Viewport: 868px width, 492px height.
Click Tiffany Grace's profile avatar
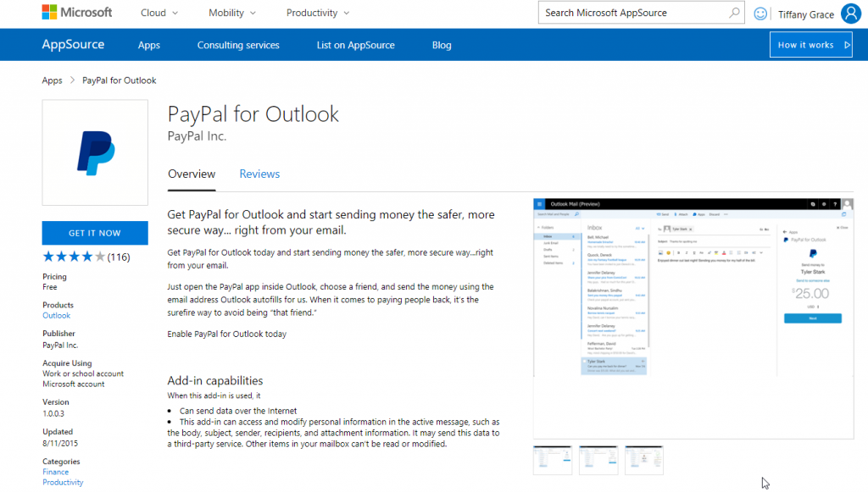tap(850, 13)
